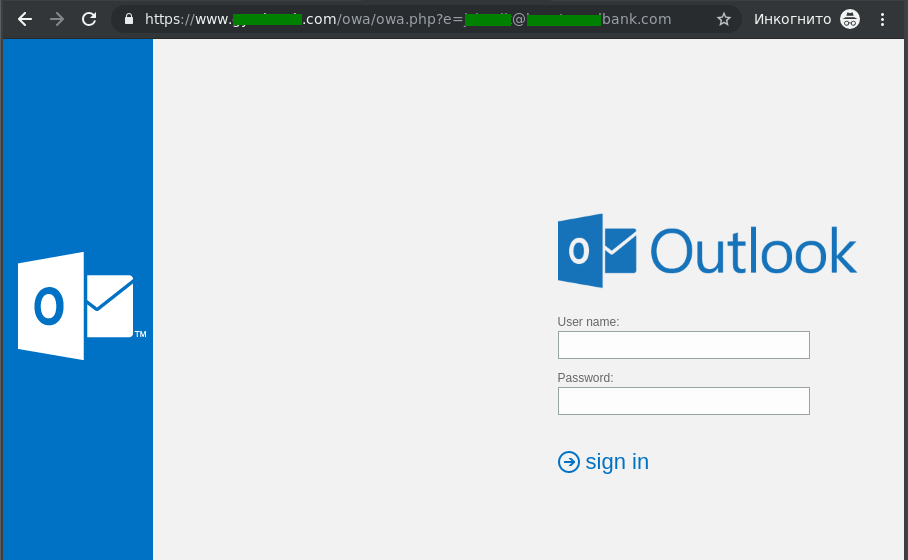
Task: Click the User name label
Action: pos(588,321)
